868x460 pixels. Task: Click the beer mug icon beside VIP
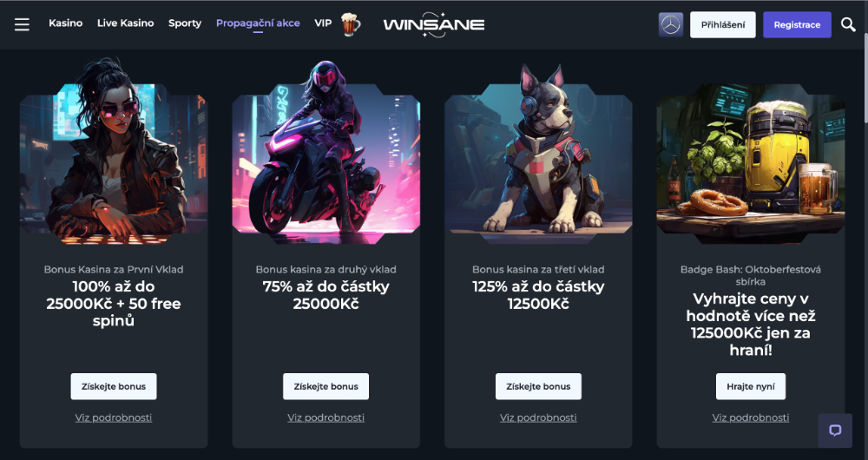click(351, 23)
